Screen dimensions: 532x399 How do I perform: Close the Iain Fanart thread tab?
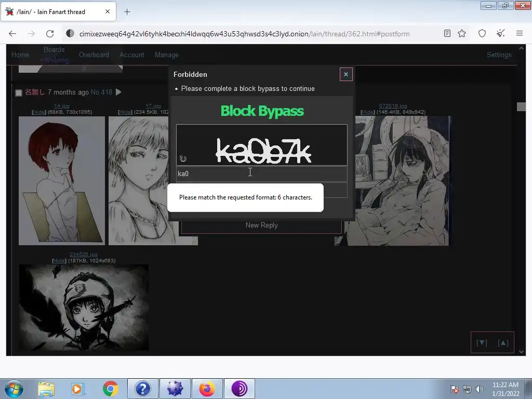point(108,11)
